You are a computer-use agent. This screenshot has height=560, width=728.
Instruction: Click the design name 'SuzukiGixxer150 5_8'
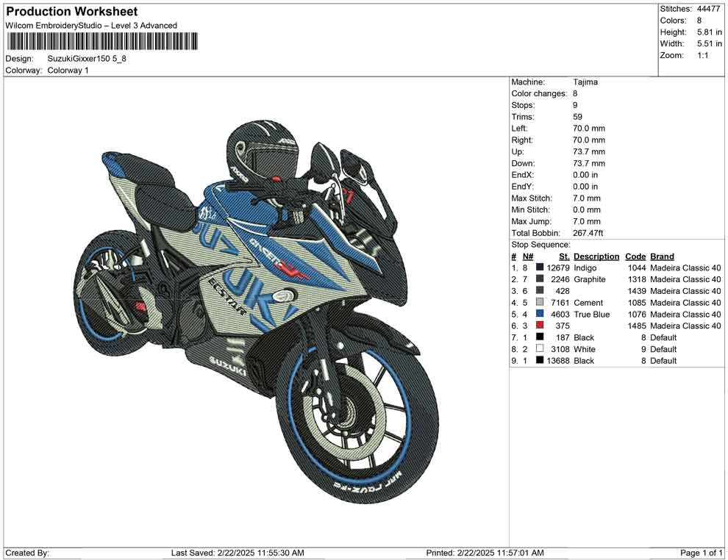pos(87,59)
